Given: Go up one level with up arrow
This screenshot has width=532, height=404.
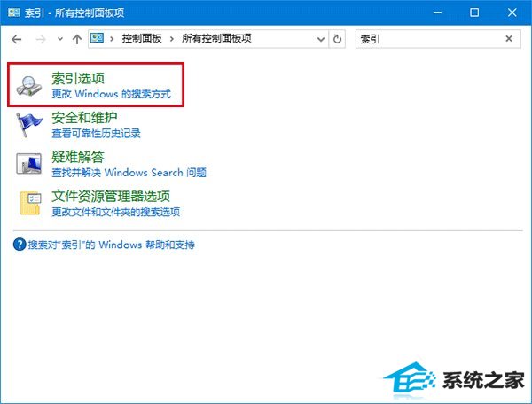Looking at the screenshot, I should coord(77,39).
